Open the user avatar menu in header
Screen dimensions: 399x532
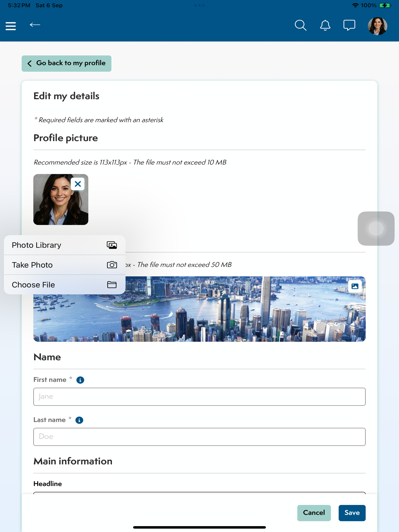[377, 26]
